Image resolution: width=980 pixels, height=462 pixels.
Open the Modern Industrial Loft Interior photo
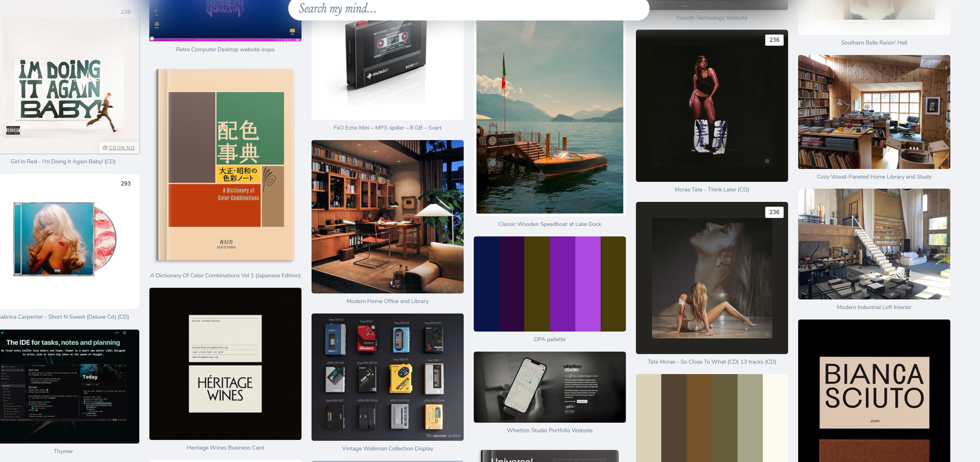pos(874,243)
